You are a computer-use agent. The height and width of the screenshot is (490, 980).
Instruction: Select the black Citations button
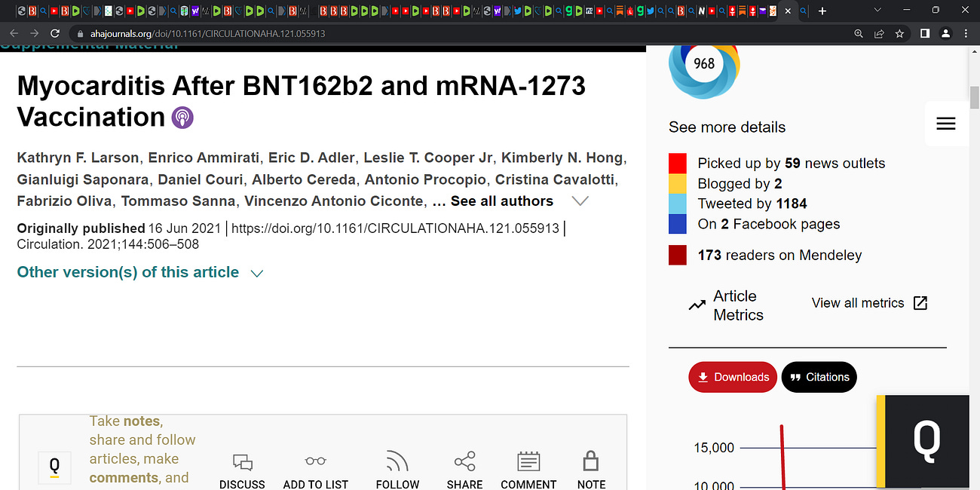(x=819, y=377)
